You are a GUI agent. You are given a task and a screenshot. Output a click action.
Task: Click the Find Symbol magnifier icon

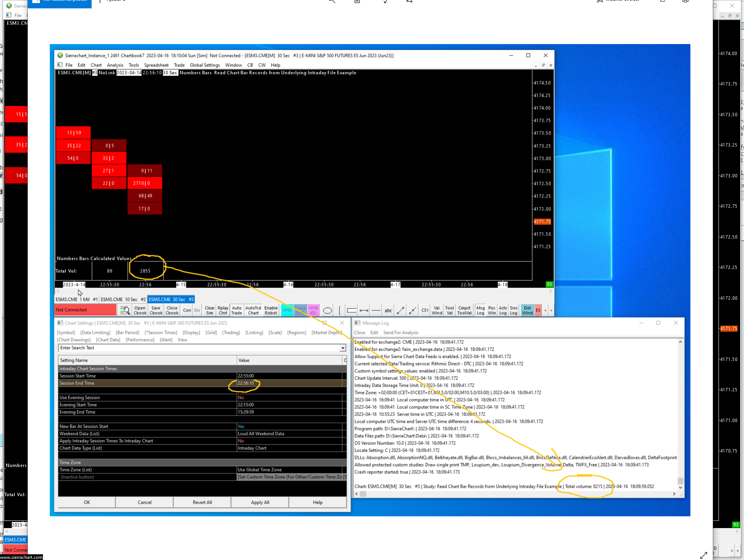point(125,310)
